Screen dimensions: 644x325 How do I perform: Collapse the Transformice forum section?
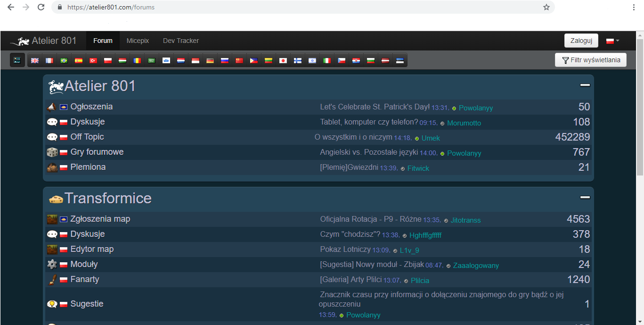pos(585,198)
